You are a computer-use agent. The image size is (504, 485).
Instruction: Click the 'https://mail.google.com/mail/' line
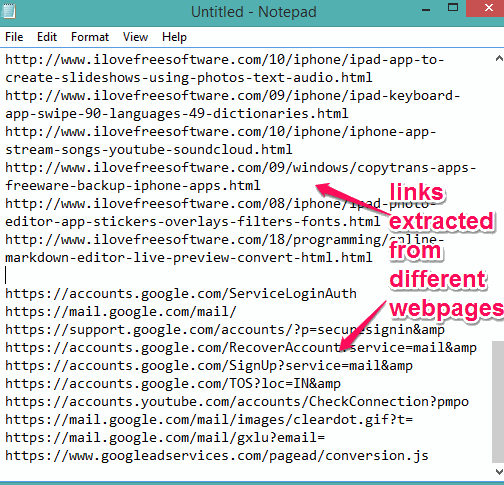click(x=121, y=312)
